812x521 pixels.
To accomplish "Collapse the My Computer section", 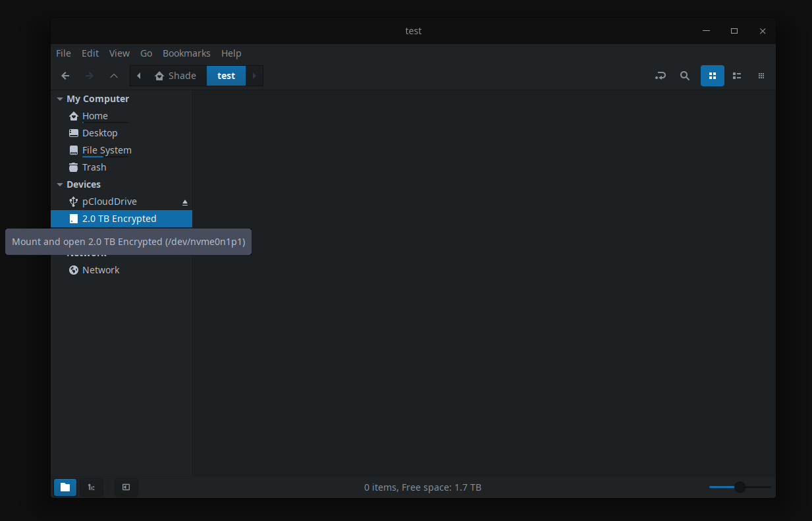I will point(59,98).
